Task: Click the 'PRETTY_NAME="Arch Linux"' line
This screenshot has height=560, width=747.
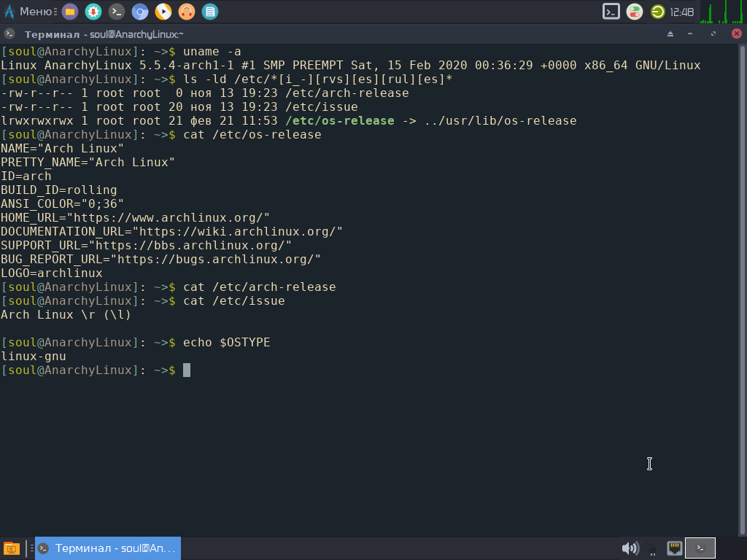Action: [x=88, y=163]
